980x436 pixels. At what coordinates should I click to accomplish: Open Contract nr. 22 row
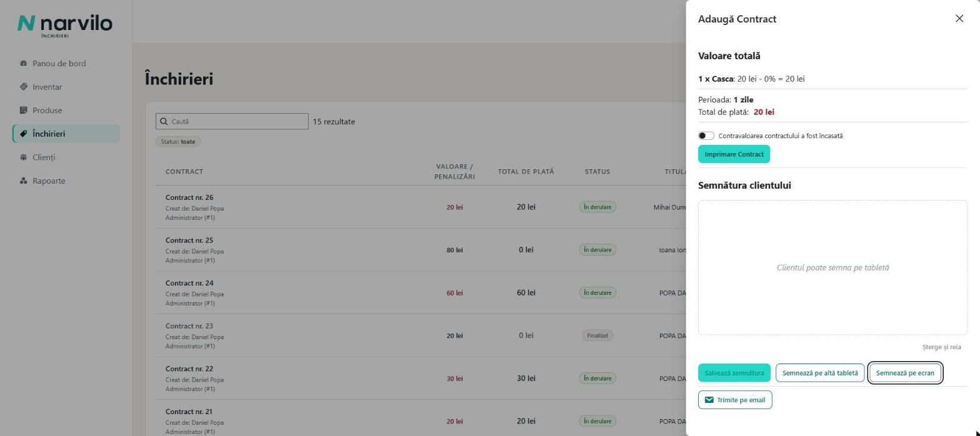[x=421, y=379]
